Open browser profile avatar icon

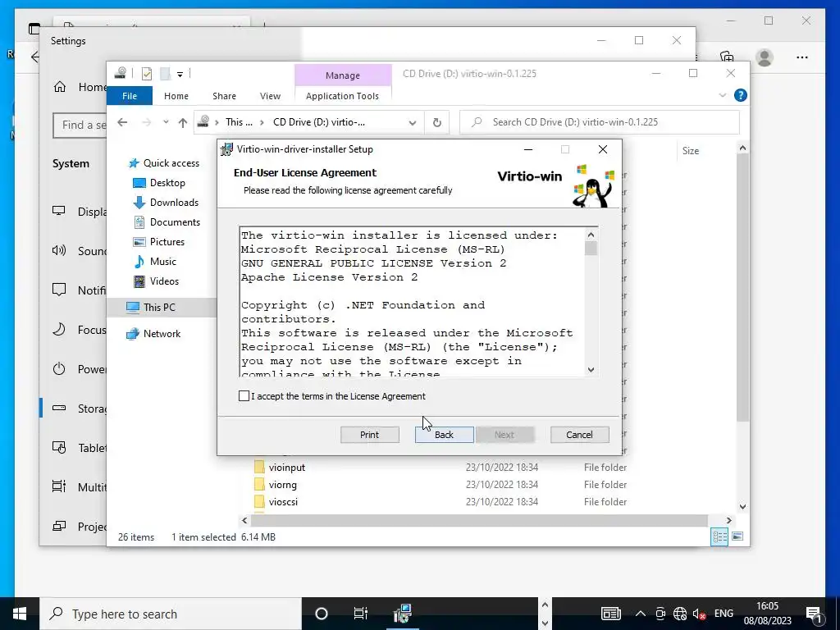(x=765, y=57)
